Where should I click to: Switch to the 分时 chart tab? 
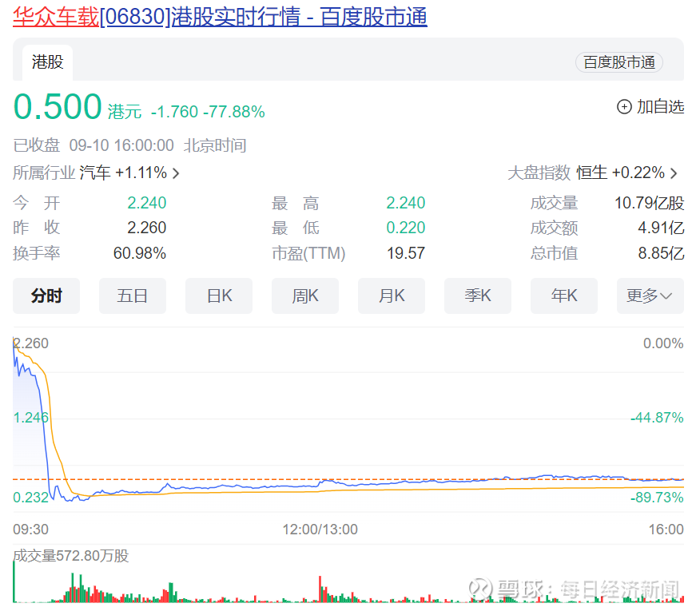pyautogui.click(x=46, y=296)
